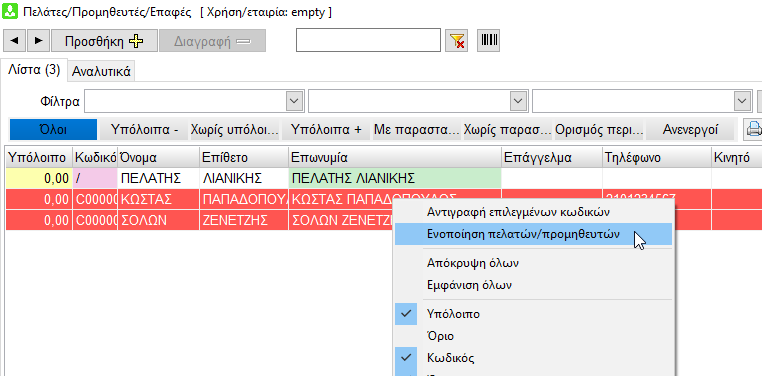
Task: Expand the first Φίλτρα dropdown
Action: coord(293,101)
